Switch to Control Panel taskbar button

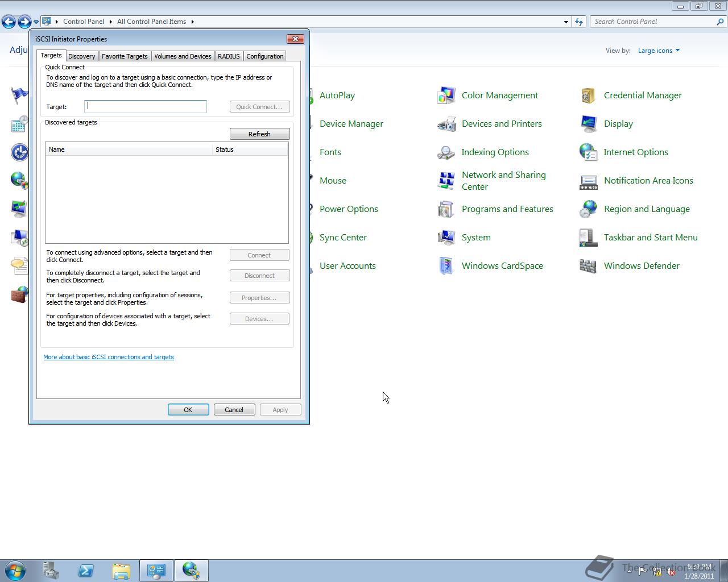pyautogui.click(x=156, y=570)
